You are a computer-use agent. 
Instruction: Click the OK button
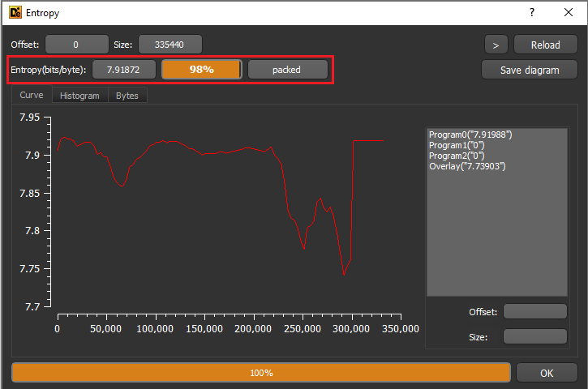[x=547, y=373]
